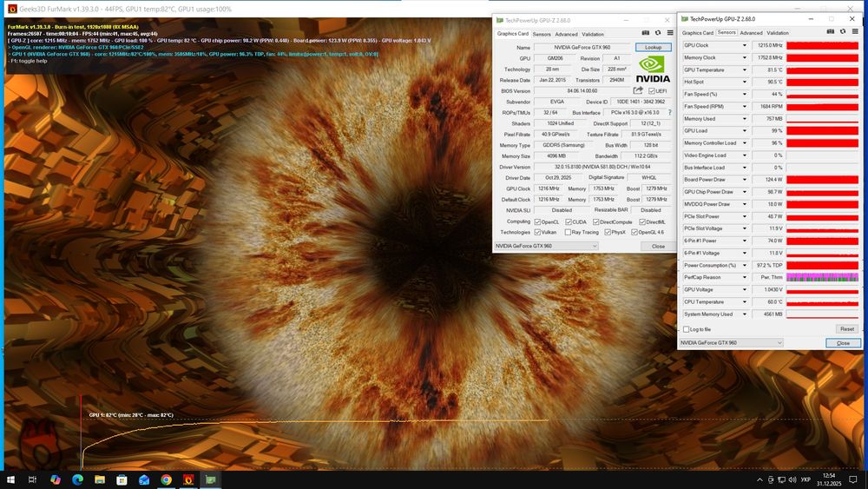Screen dimensions: 868x489
Task: Open GPU selector in Graphics Card window
Action: (x=546, y=246)
